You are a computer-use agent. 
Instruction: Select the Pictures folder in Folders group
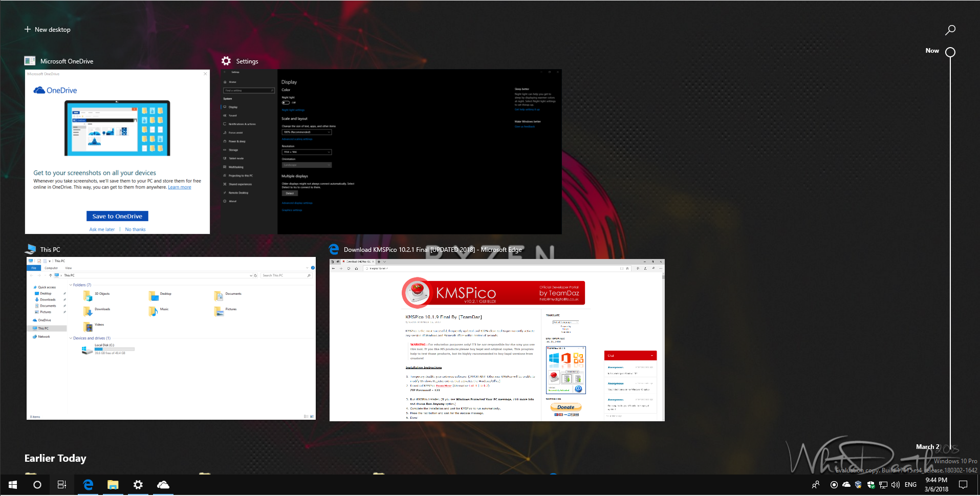[226, 311]
